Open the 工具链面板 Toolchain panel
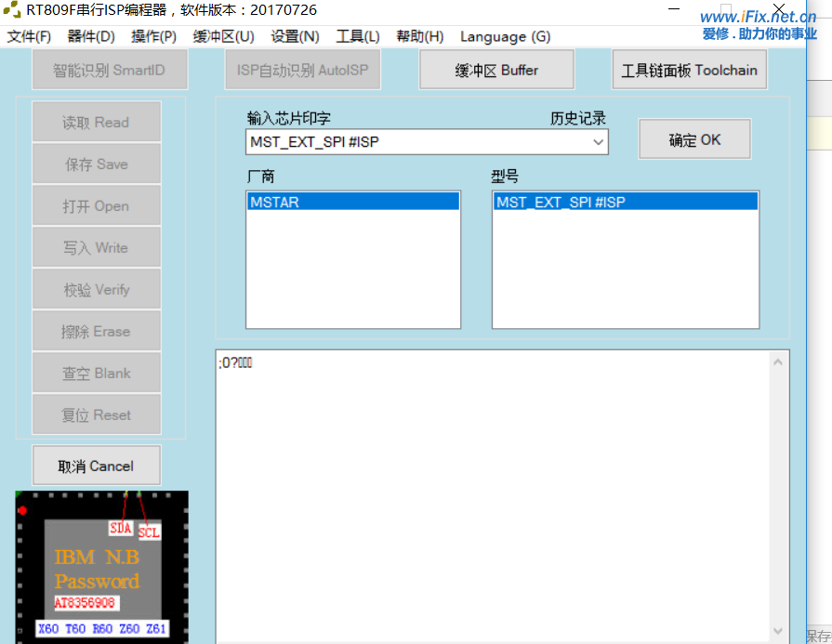The width and height of the screenshot is (832, 644). (x=689, y=69)
